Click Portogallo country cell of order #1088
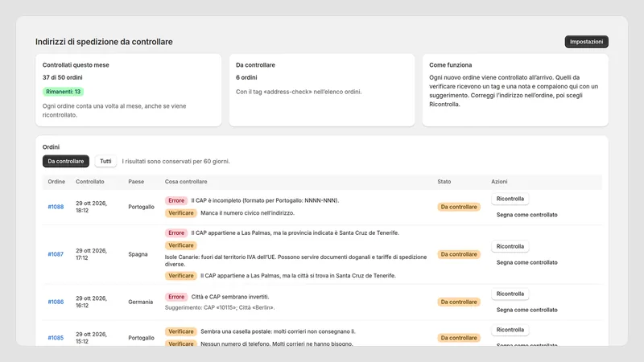This screenshot has width=644, height=362. tap(142, 207)
